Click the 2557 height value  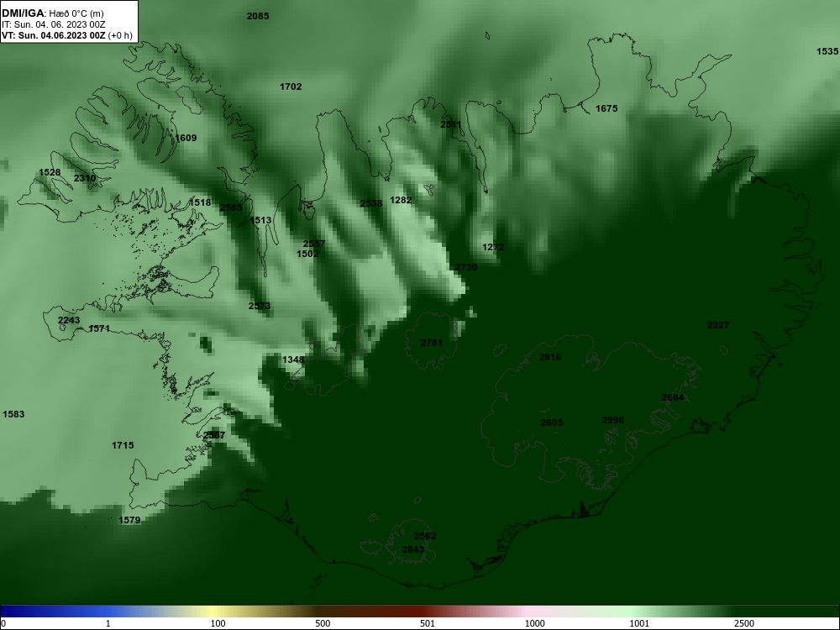click(x=314, y=244)
